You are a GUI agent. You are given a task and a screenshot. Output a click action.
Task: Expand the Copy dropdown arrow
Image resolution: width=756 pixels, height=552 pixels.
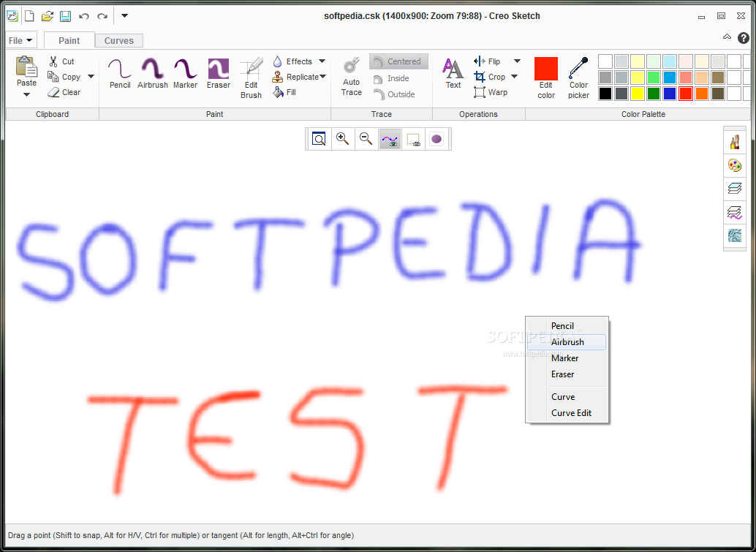coord(91,77)
